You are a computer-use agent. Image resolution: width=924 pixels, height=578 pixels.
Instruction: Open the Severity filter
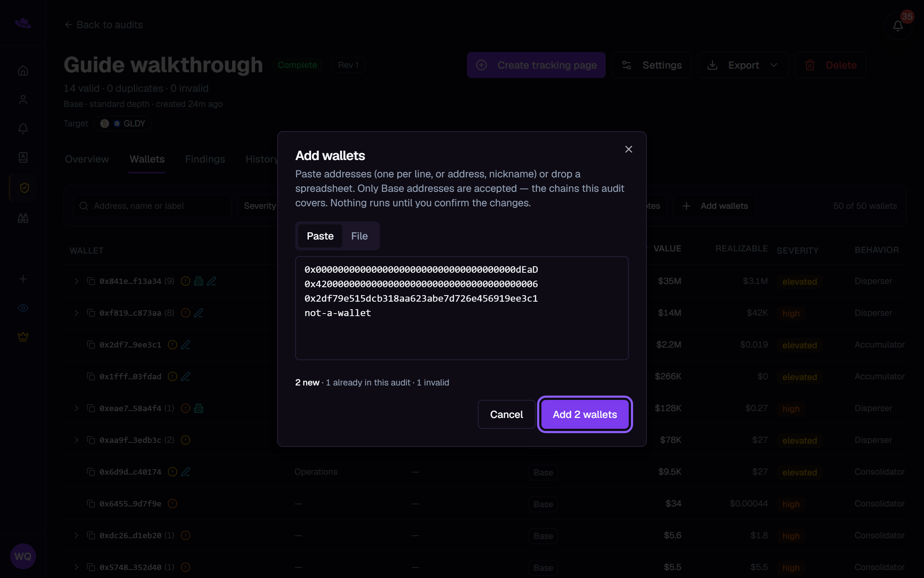(260, 206)
